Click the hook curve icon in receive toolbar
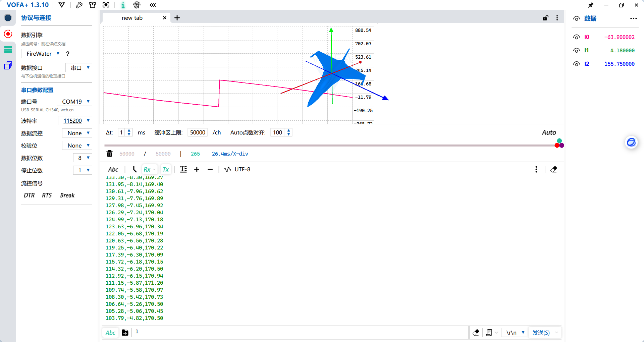The width and height of the screenshot is (644, 342). tap(135, 169)
